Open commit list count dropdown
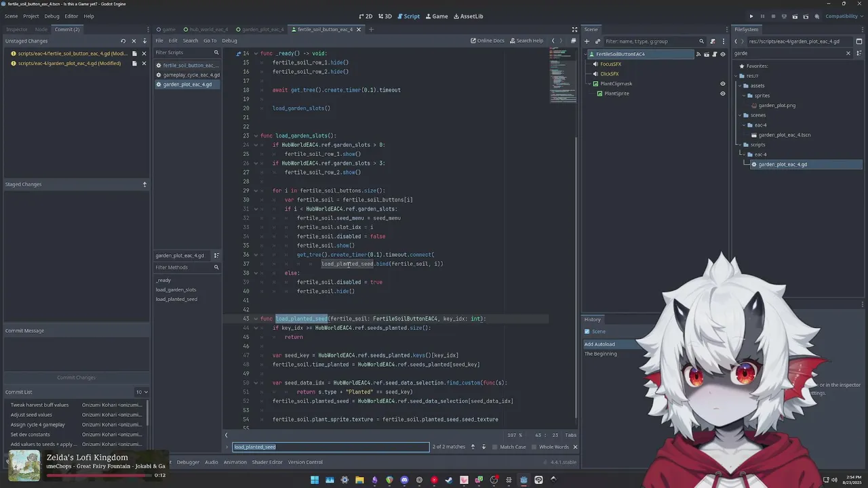868x488 pixels. (141, 392)
